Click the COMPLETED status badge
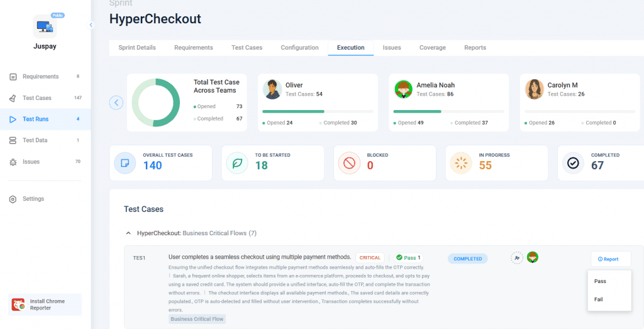The height and width of the screenshot is (329, 644). tap(468, 259)
